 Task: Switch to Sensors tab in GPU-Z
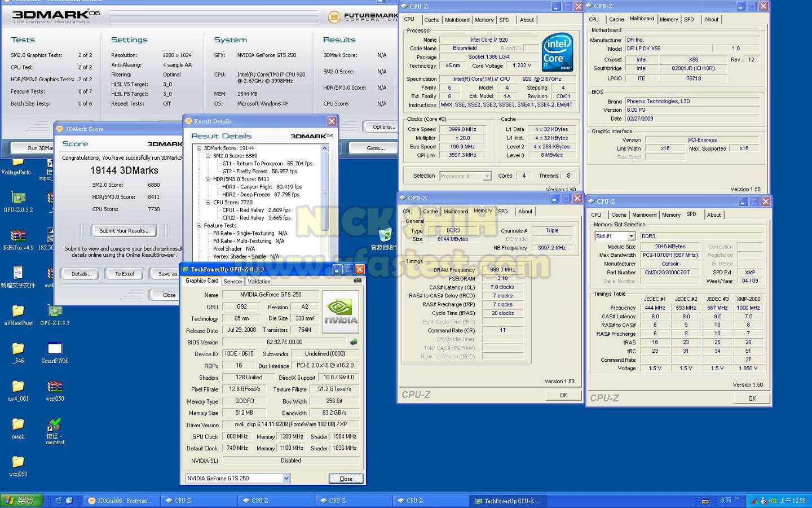[x=233, y=281]
